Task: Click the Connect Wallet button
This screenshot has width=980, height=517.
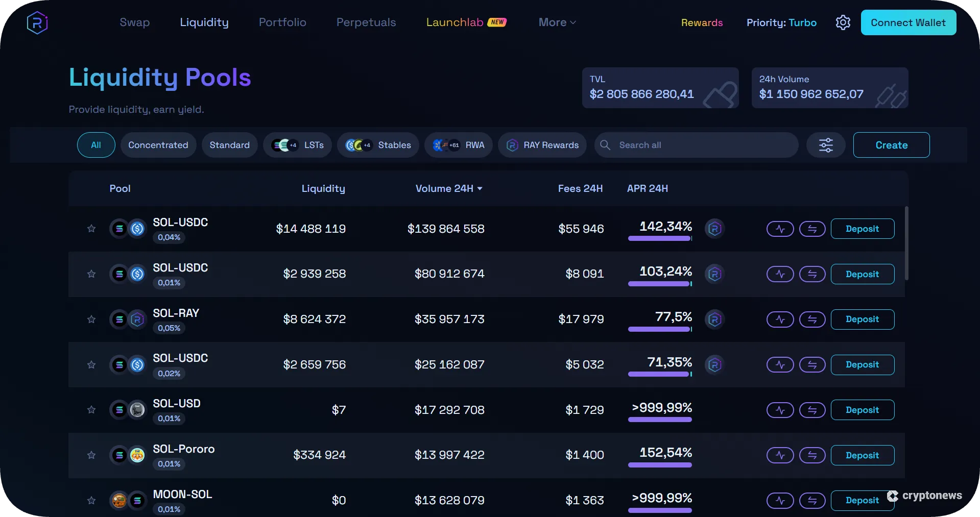Action: [x=908, y=22]
